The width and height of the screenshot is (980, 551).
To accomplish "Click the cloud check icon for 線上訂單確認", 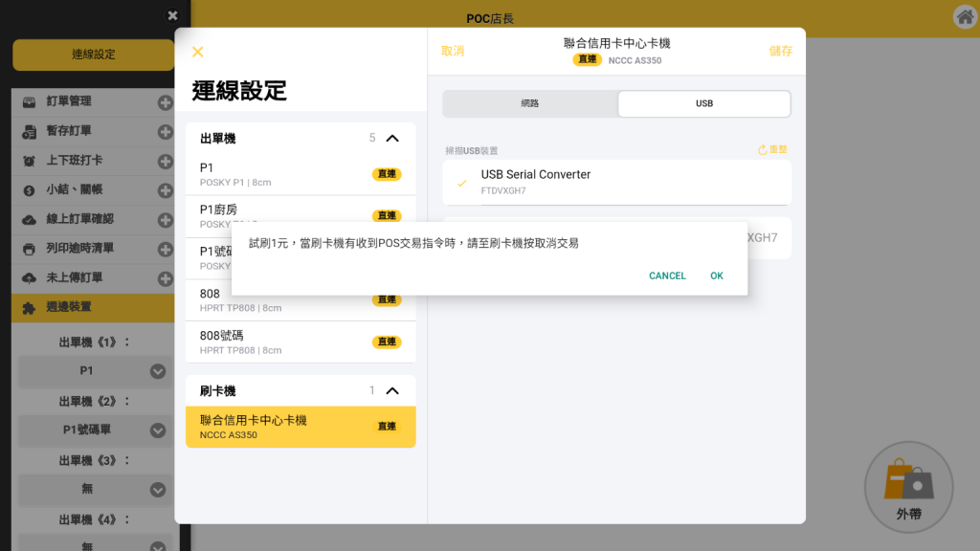I will 29,220.
